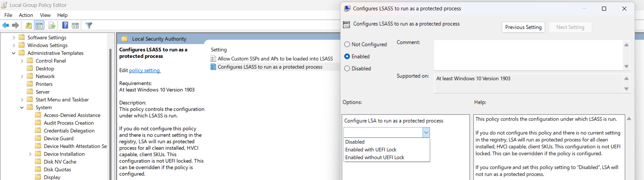Select 'Device Health Attestation Se' tree row

[71, 146]
